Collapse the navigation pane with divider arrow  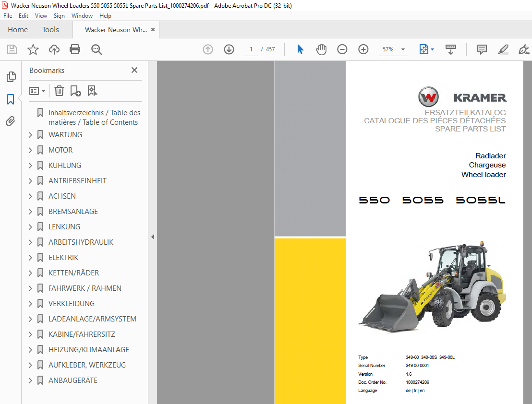point(153,237)
